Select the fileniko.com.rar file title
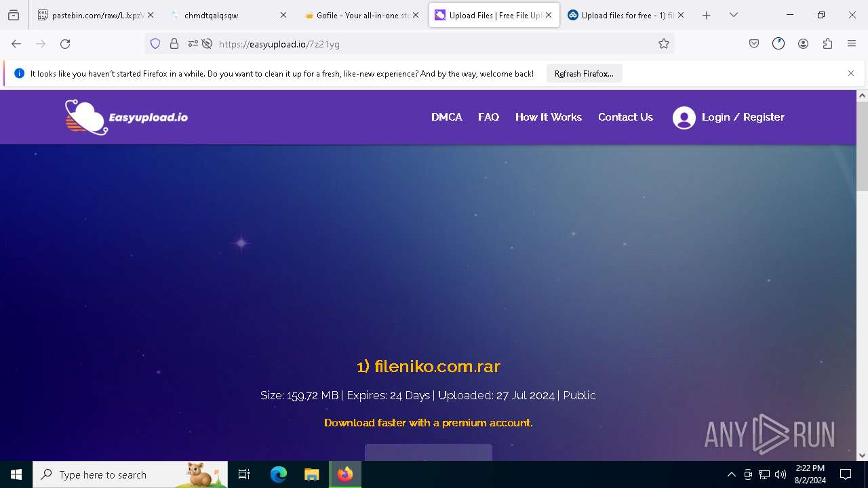 (429, 367)
